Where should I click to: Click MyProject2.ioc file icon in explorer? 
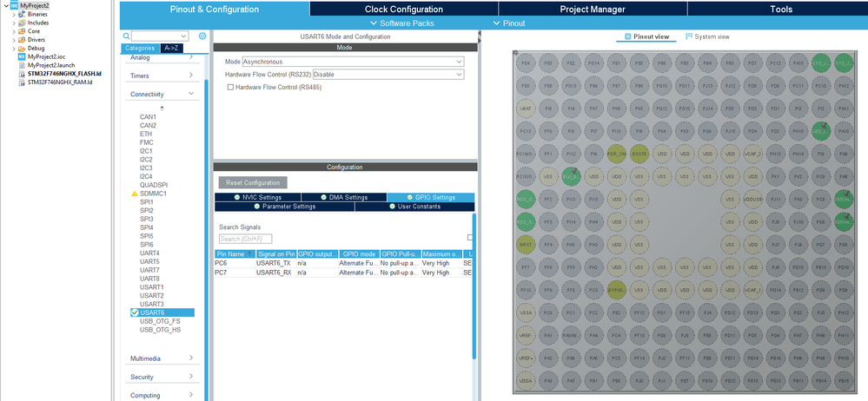(x=22, y=56)
